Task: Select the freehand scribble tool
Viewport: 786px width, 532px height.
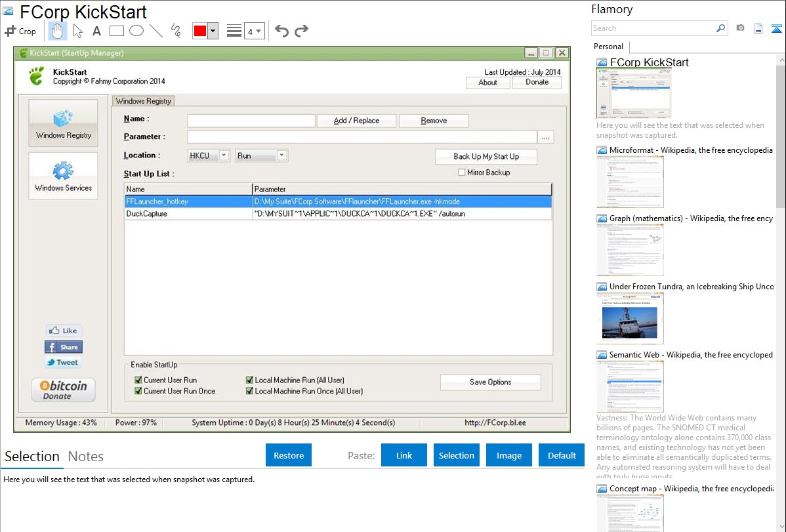Action: coord(176,31)
